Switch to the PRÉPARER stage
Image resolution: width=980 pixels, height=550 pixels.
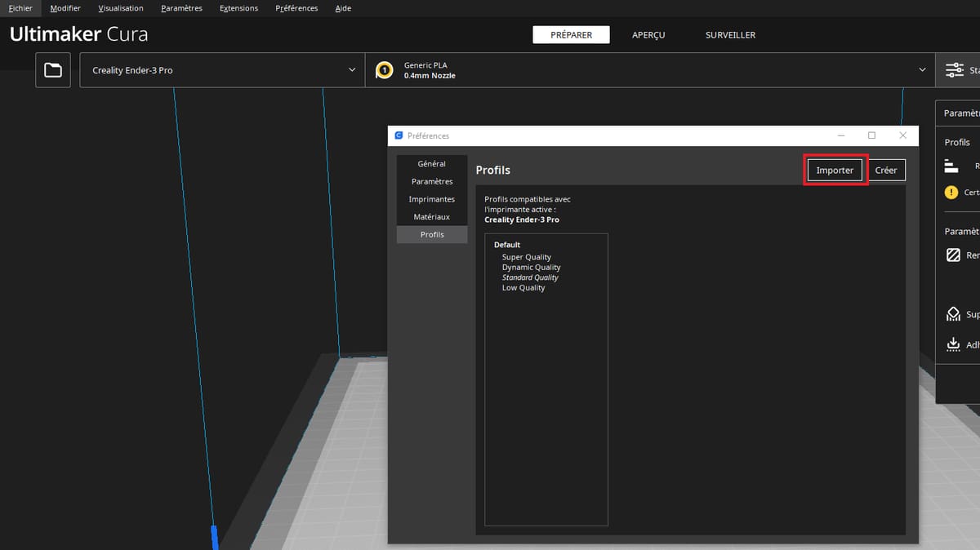572,35
